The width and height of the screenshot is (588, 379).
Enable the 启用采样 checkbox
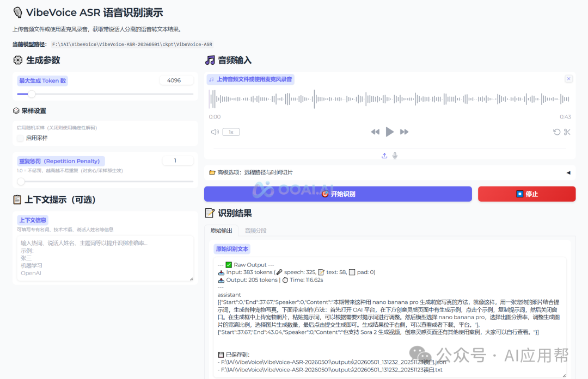(20, 138)
